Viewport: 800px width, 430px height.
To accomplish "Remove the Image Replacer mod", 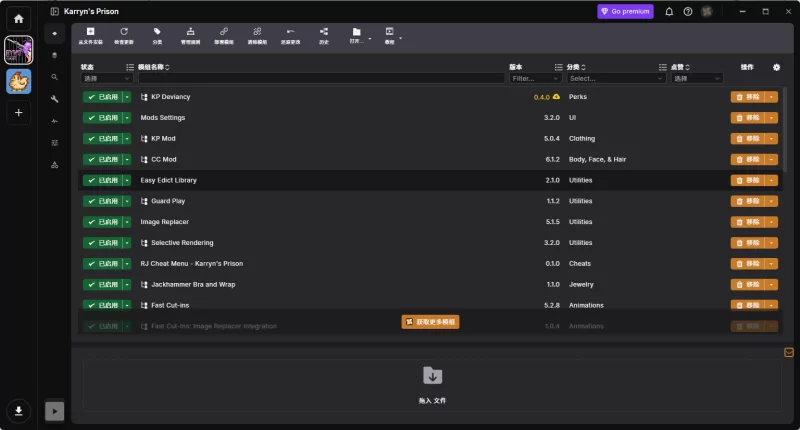I will click(x=748, y=222).
